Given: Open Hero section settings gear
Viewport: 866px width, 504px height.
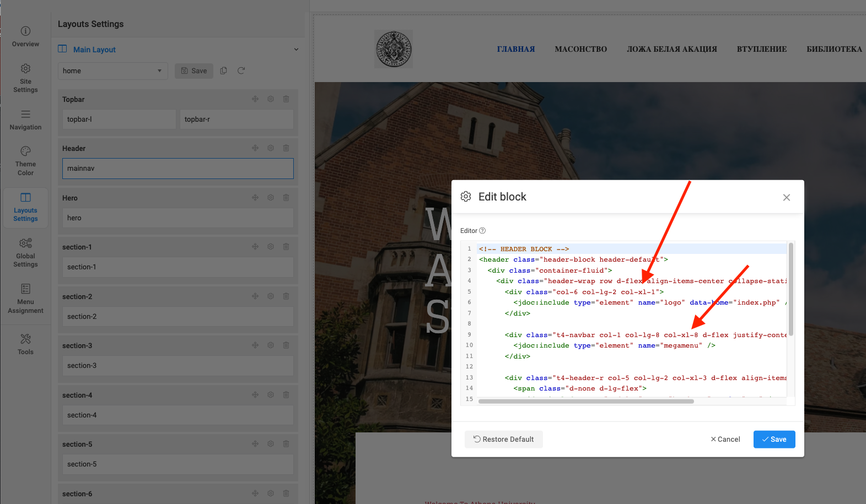Looking at the screenshot, I should (271, 198).
